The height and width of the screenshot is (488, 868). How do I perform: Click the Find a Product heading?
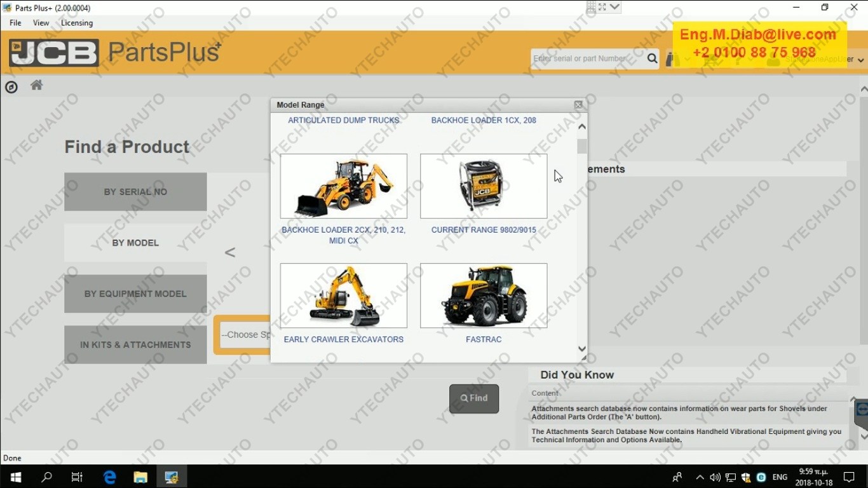[127, 147]
